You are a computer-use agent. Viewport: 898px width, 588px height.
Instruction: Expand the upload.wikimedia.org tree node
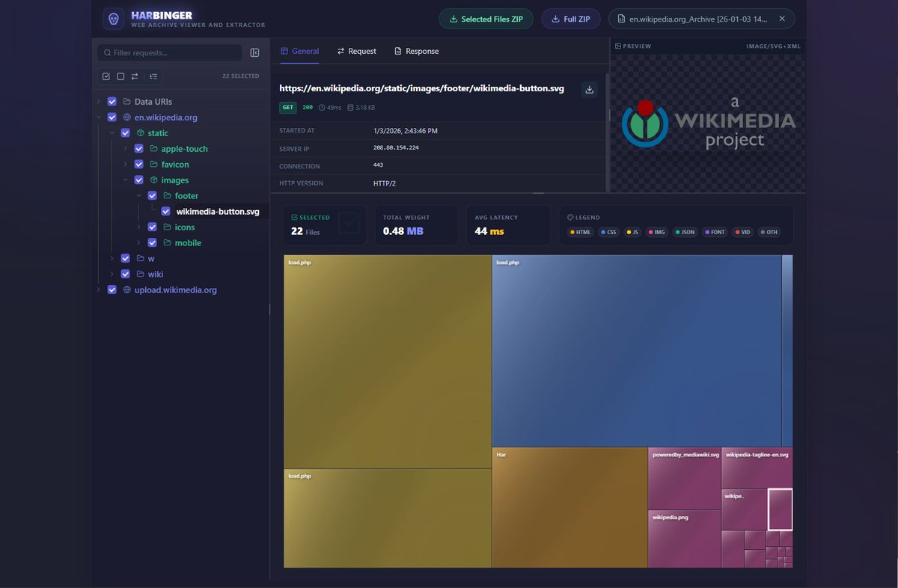coord(98,290)
